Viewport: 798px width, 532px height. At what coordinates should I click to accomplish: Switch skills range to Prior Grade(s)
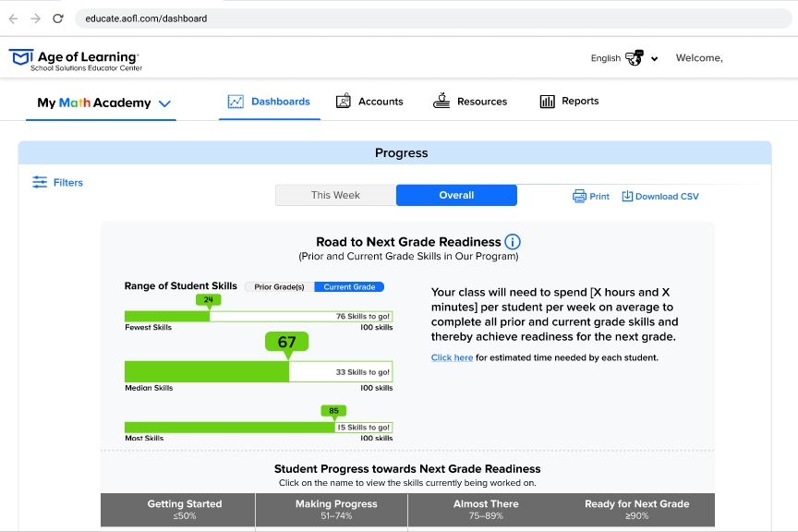[x=280, y=286]
